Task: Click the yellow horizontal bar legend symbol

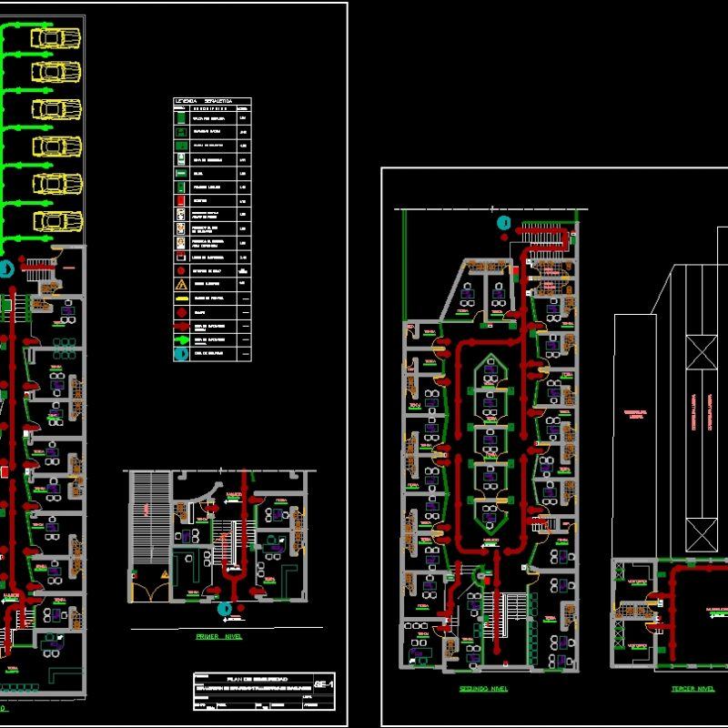Action: [x=180, y=297]
